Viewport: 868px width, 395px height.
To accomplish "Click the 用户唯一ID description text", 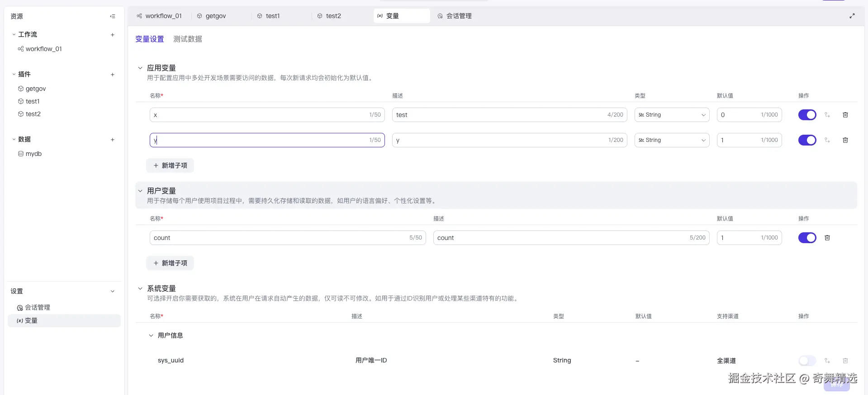I will coord(371,360).
